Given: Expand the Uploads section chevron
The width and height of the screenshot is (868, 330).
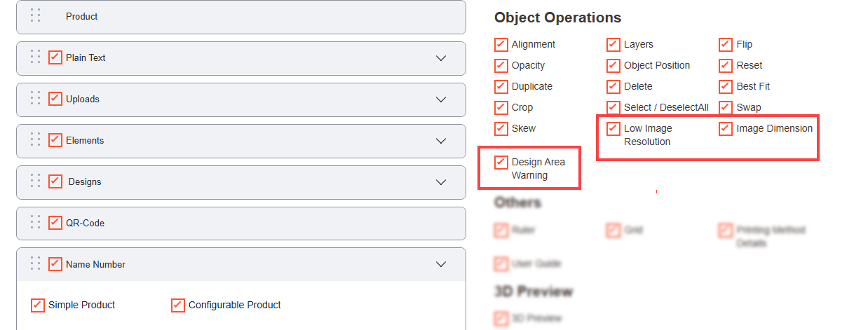Looking at the screenshot, I should coord(441,99).
